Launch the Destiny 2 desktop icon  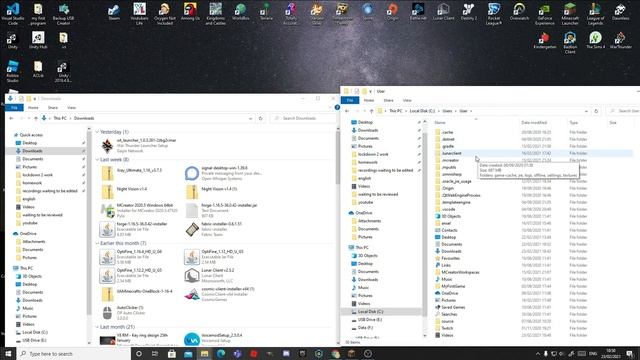(469, 12)
